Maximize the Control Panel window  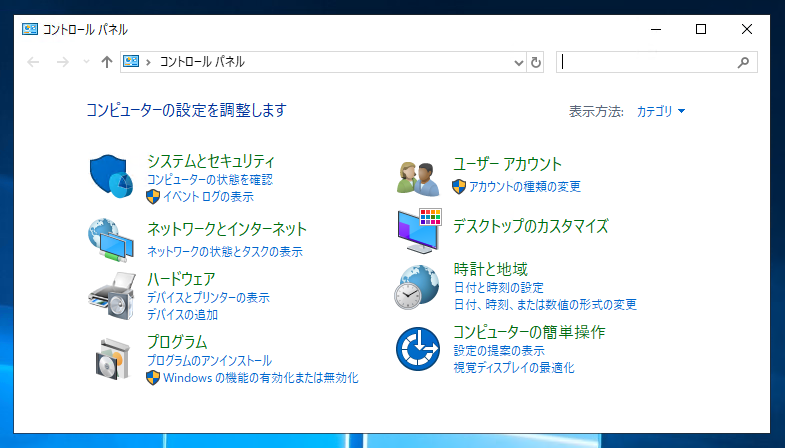701,29
